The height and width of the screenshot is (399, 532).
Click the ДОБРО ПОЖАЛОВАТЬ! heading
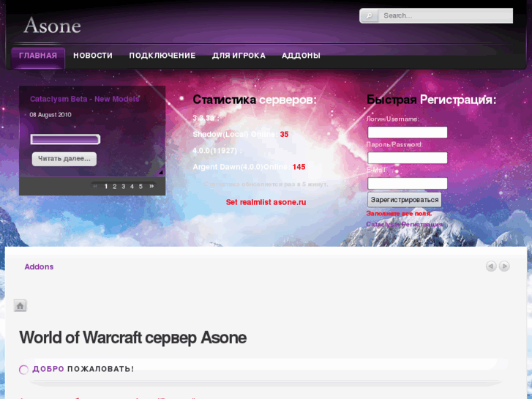[83, 369]
